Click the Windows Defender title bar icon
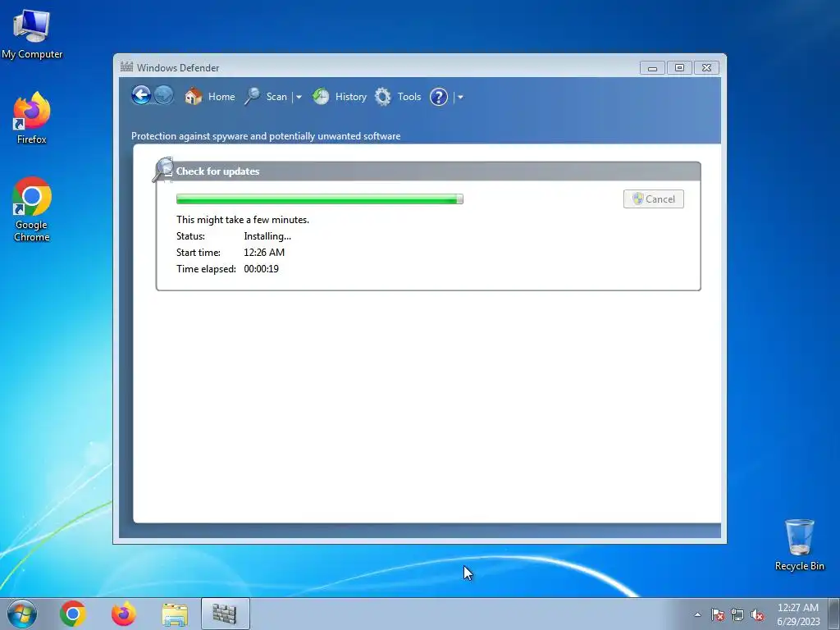Viewport: 840px width, 630px height. pyautogui.click(x=126, y=67)
